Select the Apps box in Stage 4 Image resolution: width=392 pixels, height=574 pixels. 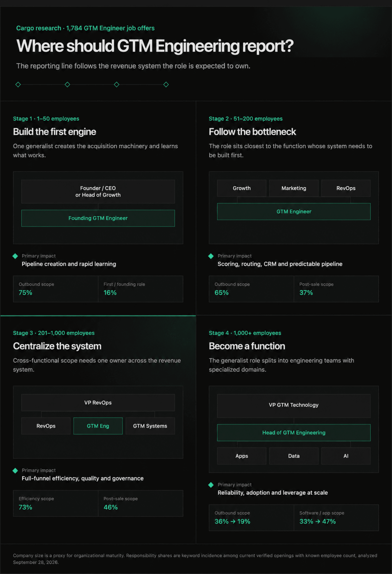pos(242,456)
